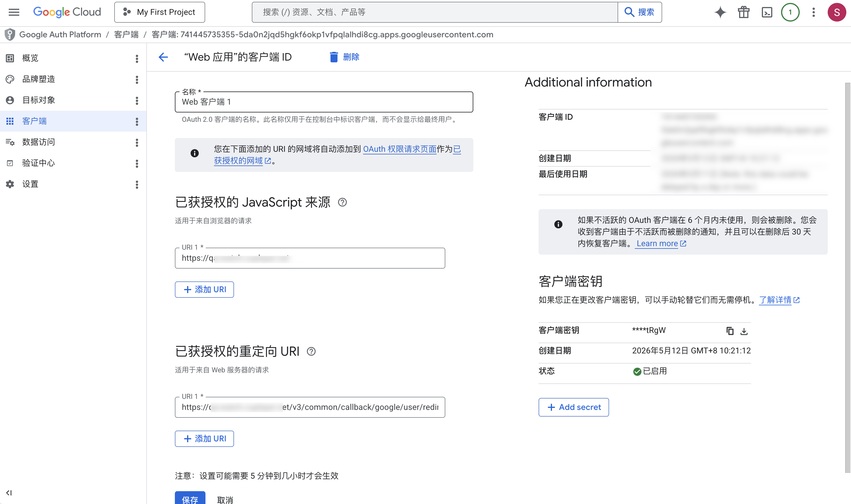Open the free trial gift icon

coord(743,12)
